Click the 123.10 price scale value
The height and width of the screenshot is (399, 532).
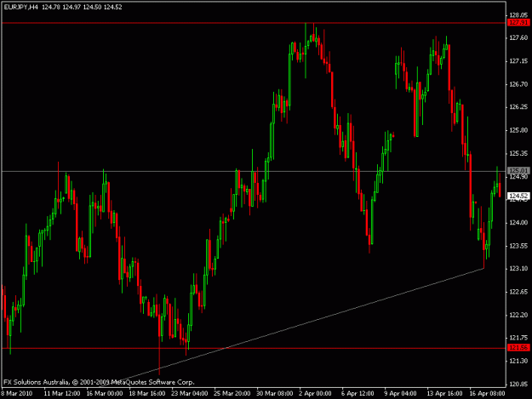(518, 269)
